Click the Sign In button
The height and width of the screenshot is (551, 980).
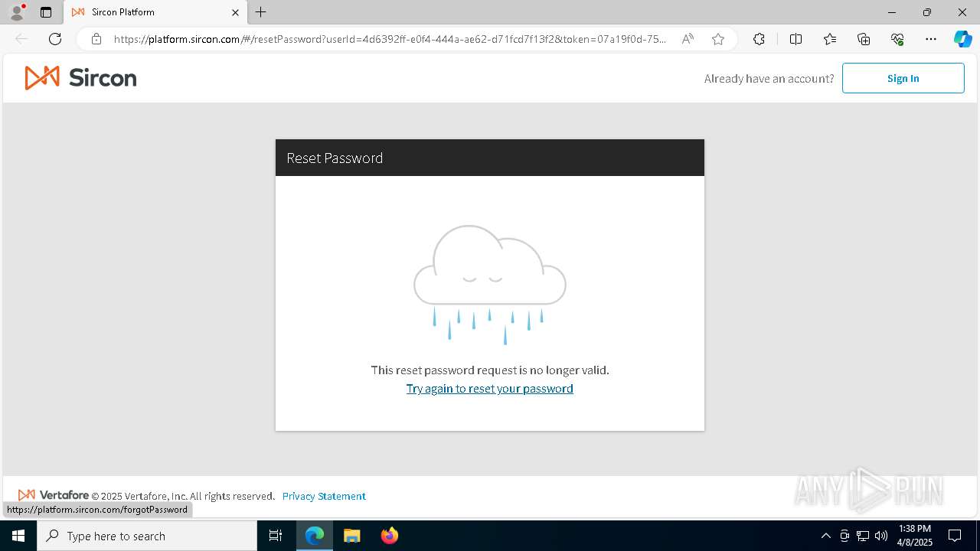[x=903, y=78]
